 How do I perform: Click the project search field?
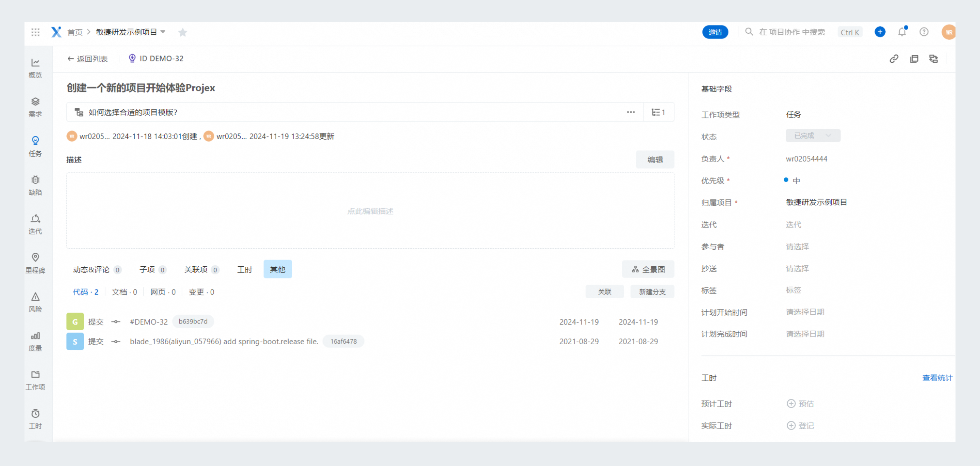tap(792, 32)
